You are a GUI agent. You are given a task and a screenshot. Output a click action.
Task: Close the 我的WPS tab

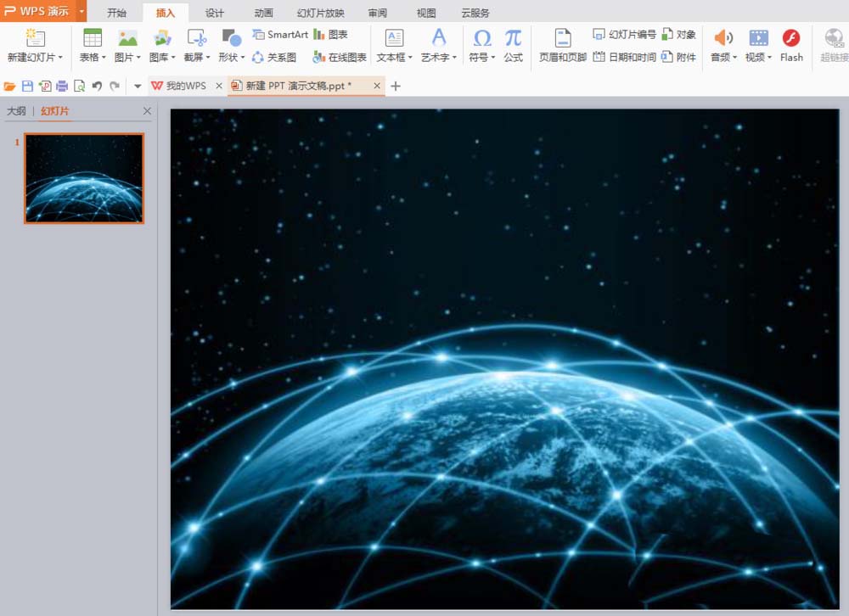click(x=219, y=86)
